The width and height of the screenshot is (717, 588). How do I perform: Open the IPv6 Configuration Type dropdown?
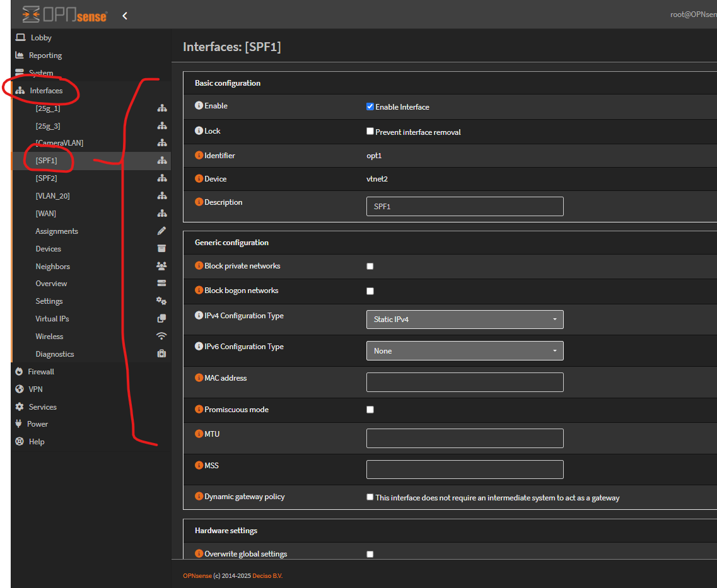tap(465, 350)
